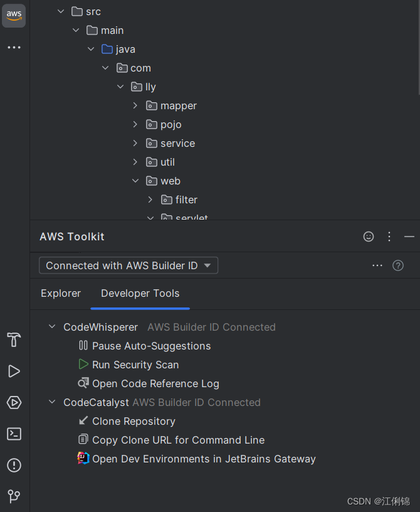Click the green Run Security Scan play icon
420x512 pixels.
83,364
